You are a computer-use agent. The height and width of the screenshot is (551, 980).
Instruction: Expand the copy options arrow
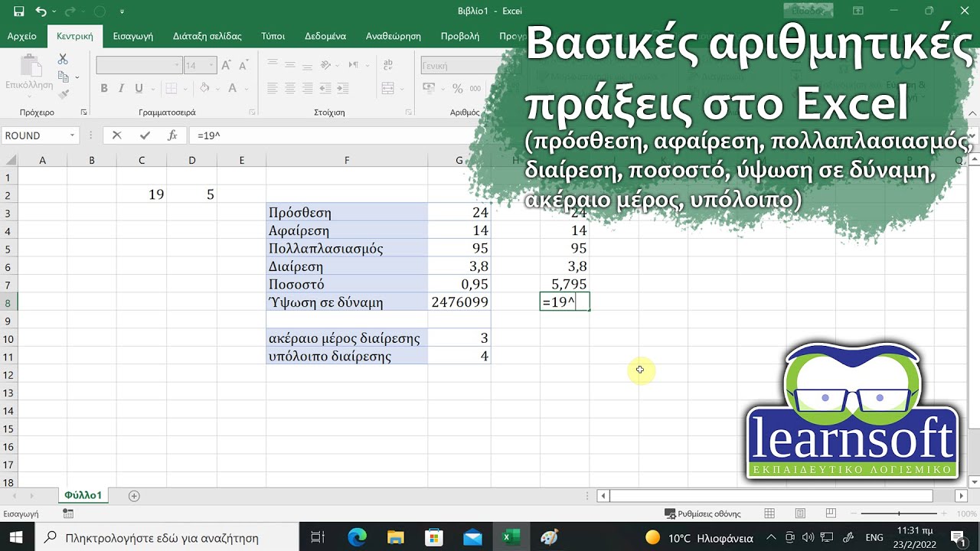click(77, 77)
